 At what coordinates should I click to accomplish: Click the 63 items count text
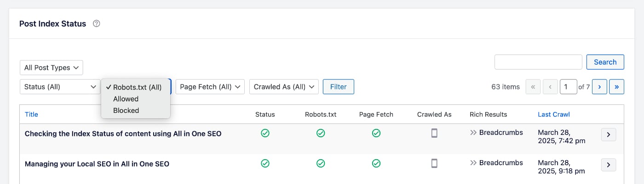(x=506, y=87)
